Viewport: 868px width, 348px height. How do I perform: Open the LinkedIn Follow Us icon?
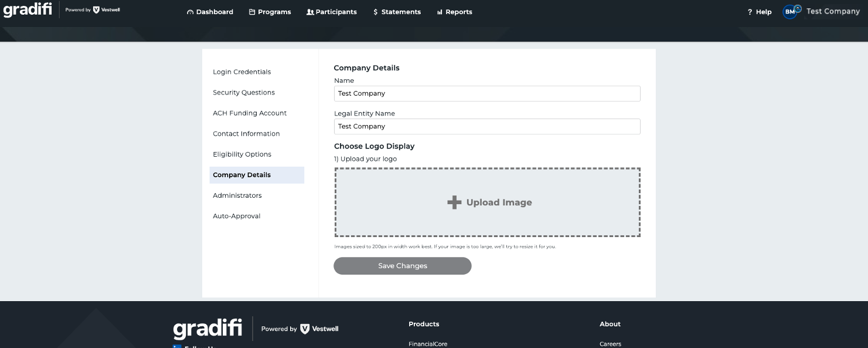point(176,346)
